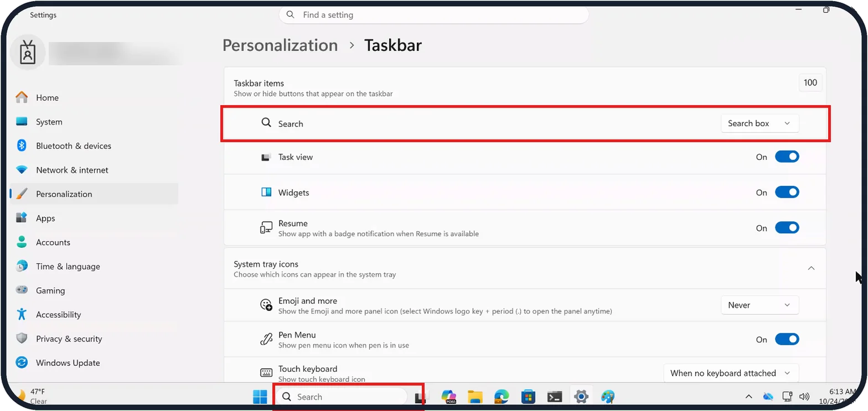Click the Find a setting search field
Image resolution: width=868 pixels, height=411 pixels.
click(x=433, y=15)
